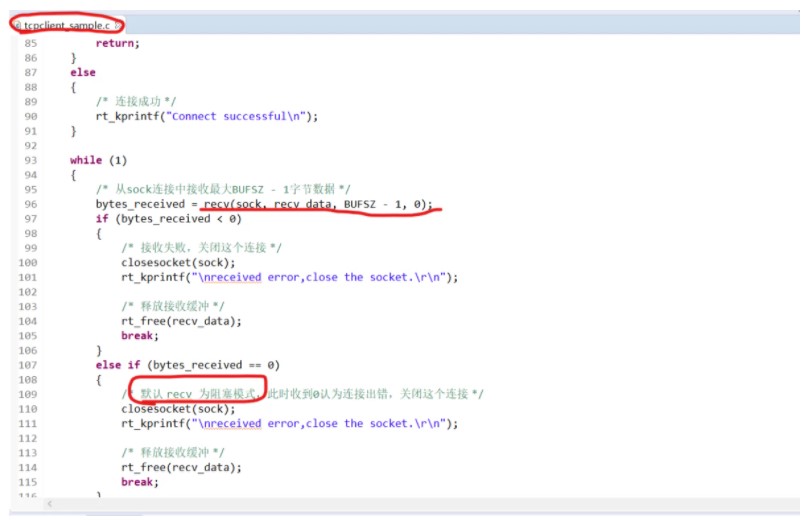Viewport: 805px width, 520px height.
Task: Click closesocket(sock) on line 100
Action: pyautogui.click(x=178, y=263)
